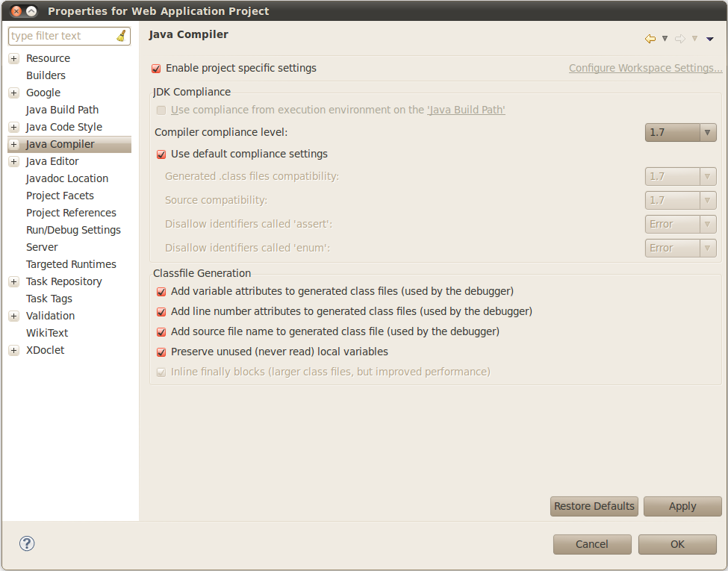
Task: Expand the Resource tree node
Action: (13, 59)
